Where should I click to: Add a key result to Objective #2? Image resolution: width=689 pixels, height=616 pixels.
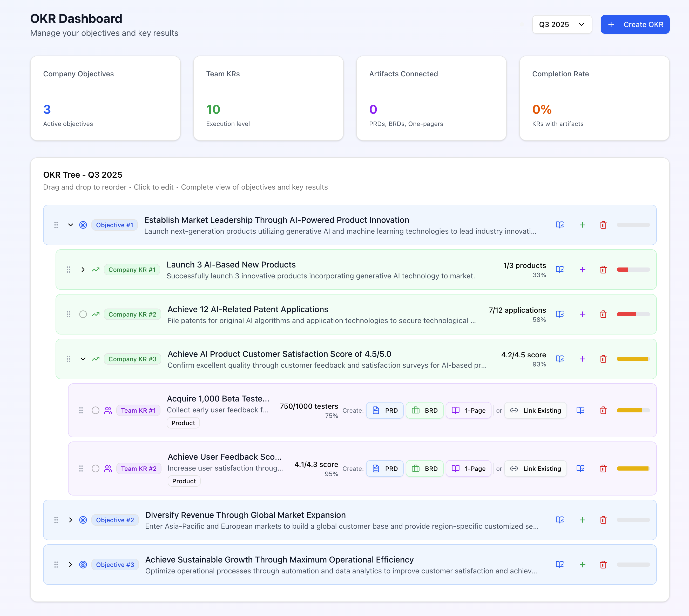click(582, 520)
